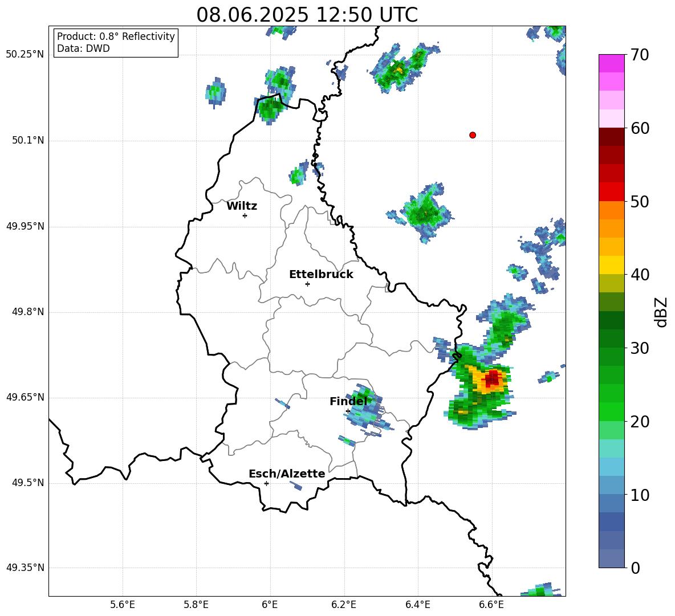Click the bright green colorbar segment above 20
Image resolution: width=675 pixels, height=616 pixels.
click(611, 411)
